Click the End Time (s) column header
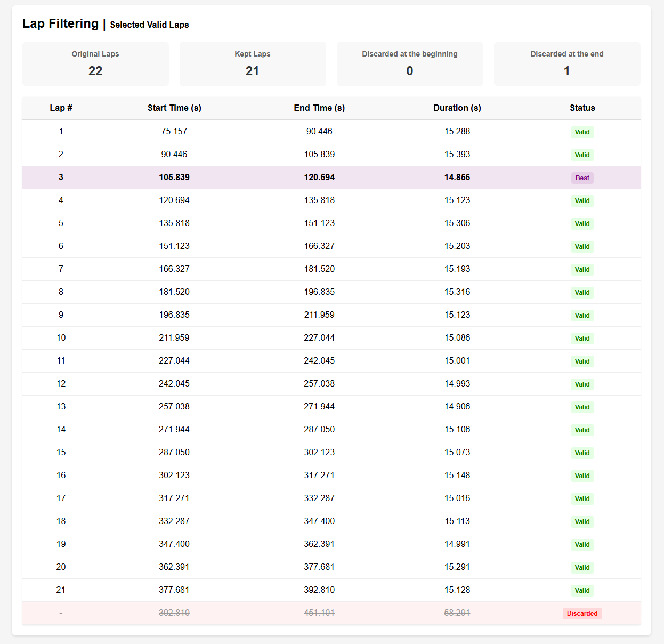Image resolution: width=664 pixels, height=644 pixels. click(319, 108)
